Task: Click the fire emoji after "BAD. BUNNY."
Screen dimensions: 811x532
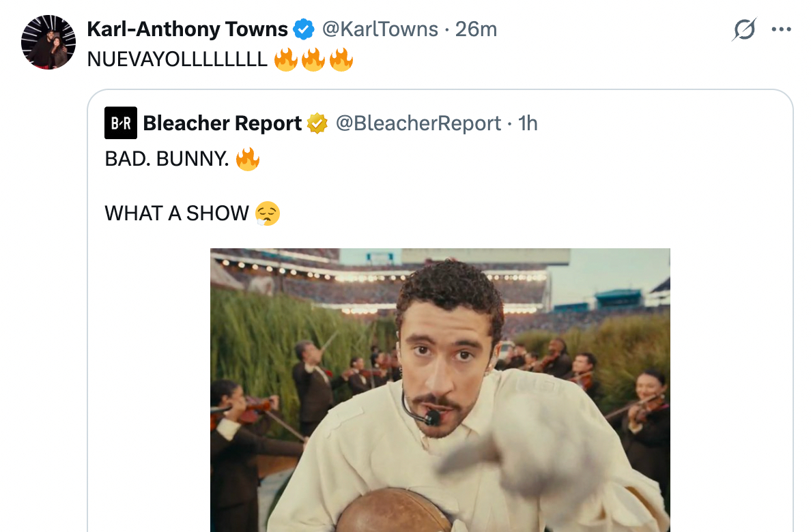Action: [247, 160]
